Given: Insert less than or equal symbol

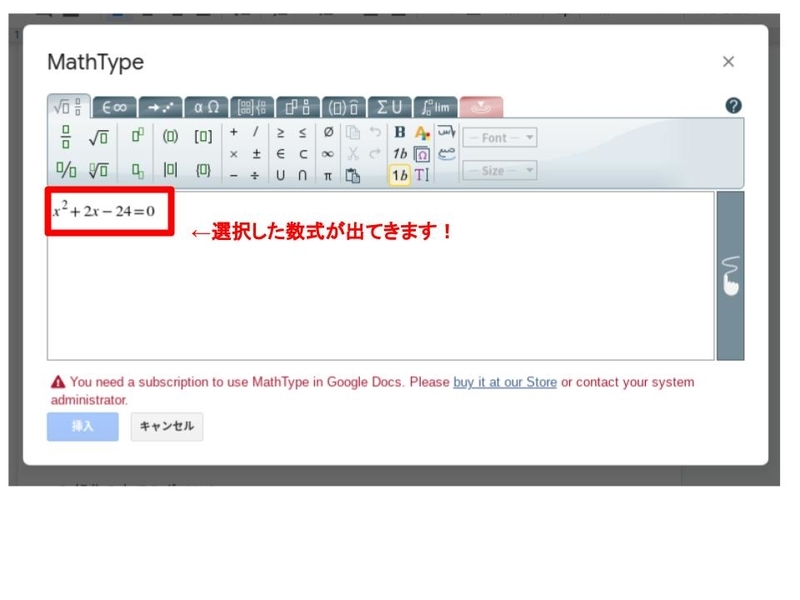Looking at the screenshot, I should [303, 133].
